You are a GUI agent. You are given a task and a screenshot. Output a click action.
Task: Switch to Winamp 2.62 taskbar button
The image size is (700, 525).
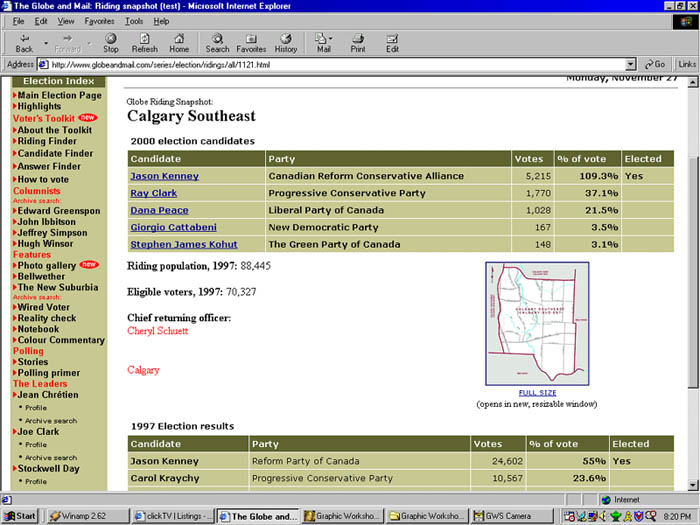pos(88,516)
